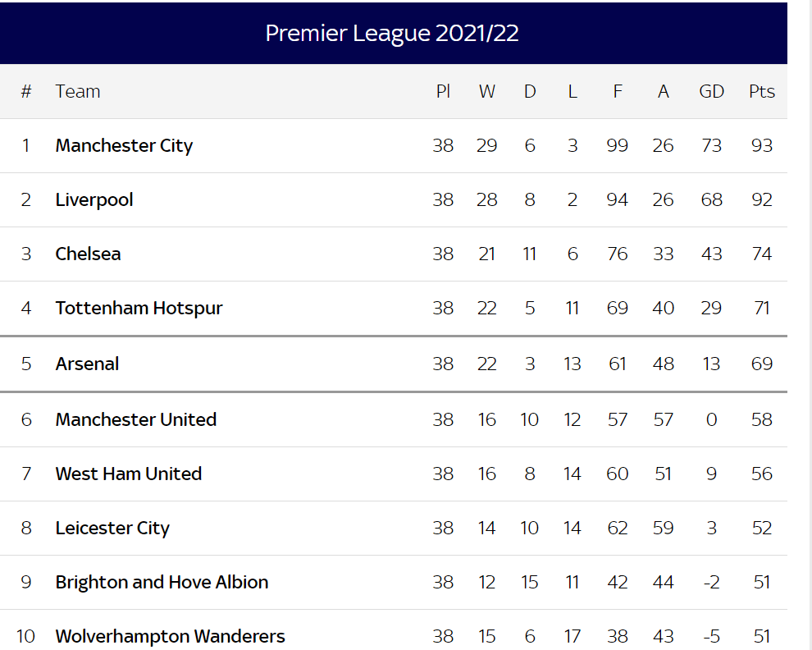Click Manchester City's 93 points value
The height and width of the screenshot is (650, 812).
click(762, 145)
